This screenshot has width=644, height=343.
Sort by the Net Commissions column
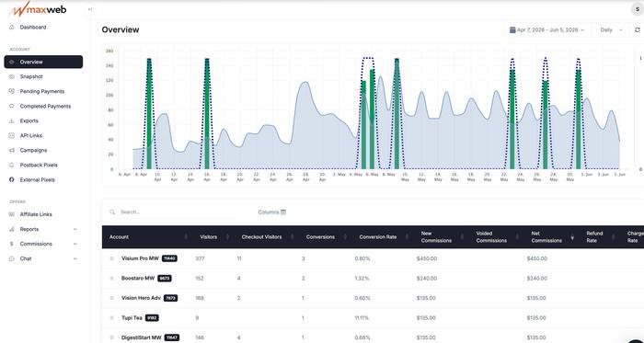pyautogui.click(x=551, y=236)
